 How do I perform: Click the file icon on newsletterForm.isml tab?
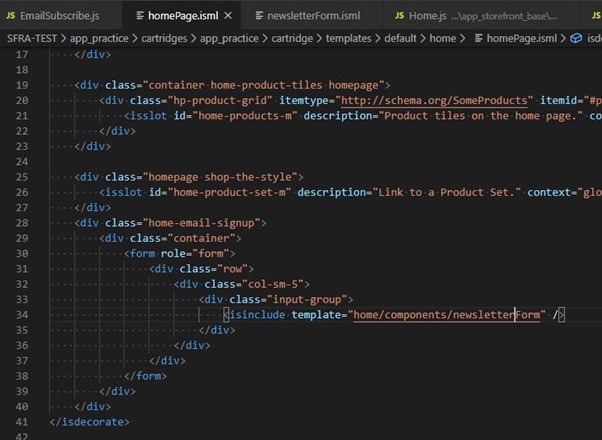pos(260,16)
